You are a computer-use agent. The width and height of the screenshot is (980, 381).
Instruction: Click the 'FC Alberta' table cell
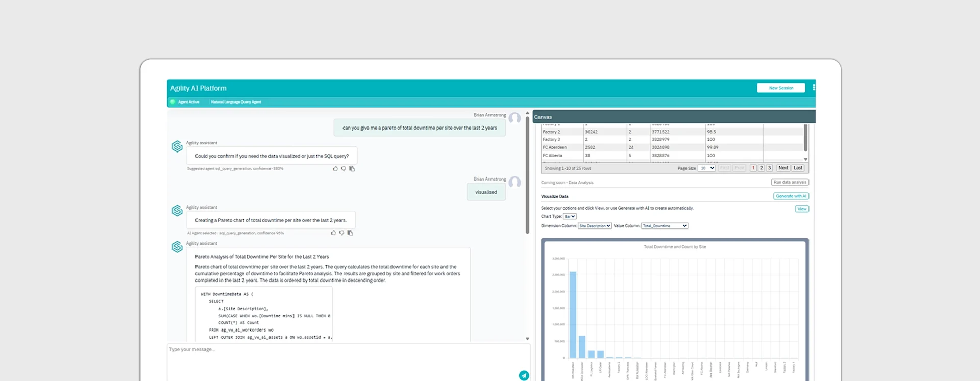pos(562,156)
